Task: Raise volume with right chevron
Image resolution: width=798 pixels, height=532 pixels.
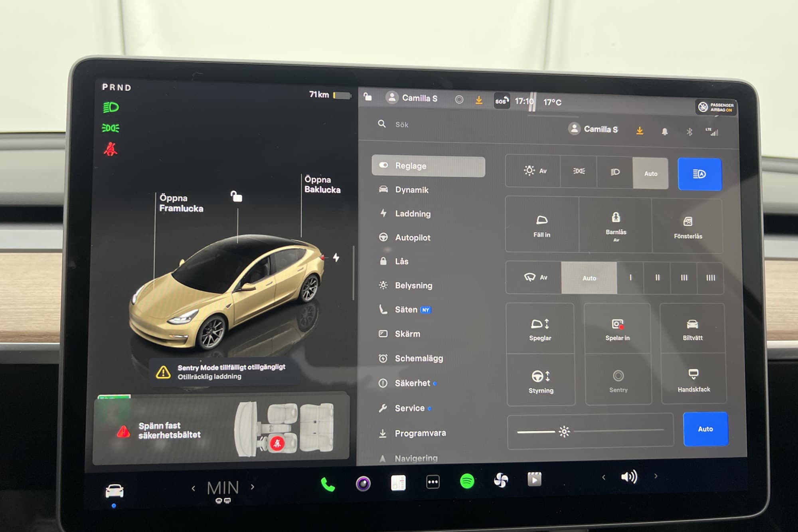Action: point(656,476)
